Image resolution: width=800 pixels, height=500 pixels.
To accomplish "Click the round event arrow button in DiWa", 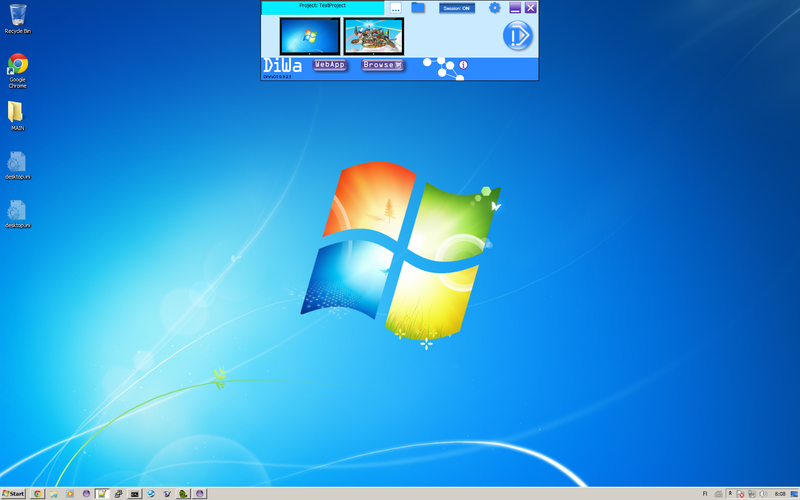I will (517, 36).
